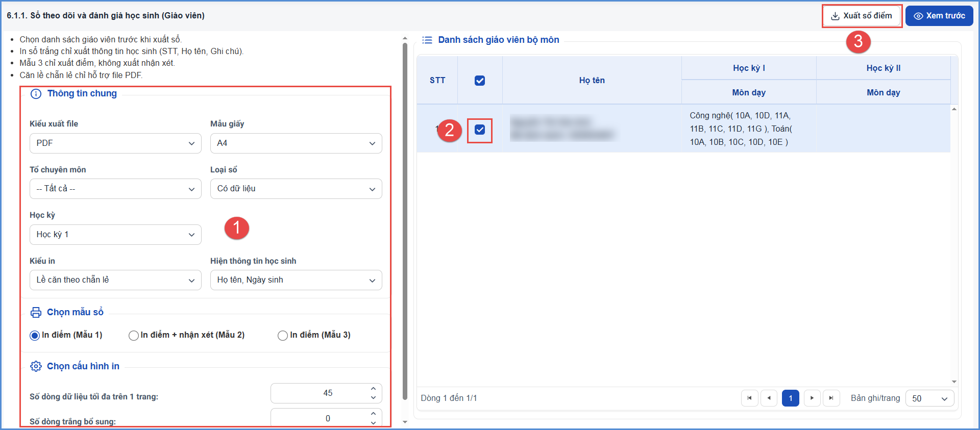
Task: Go to the previous page of the table
Action: click(769, 398)
